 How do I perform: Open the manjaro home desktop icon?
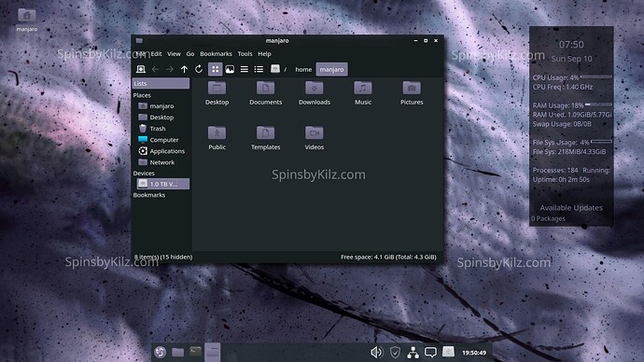click(x=27, y=21)
